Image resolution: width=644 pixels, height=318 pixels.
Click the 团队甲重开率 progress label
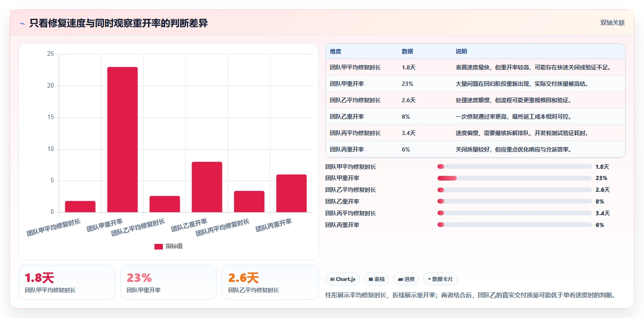(x=342, y=178)
